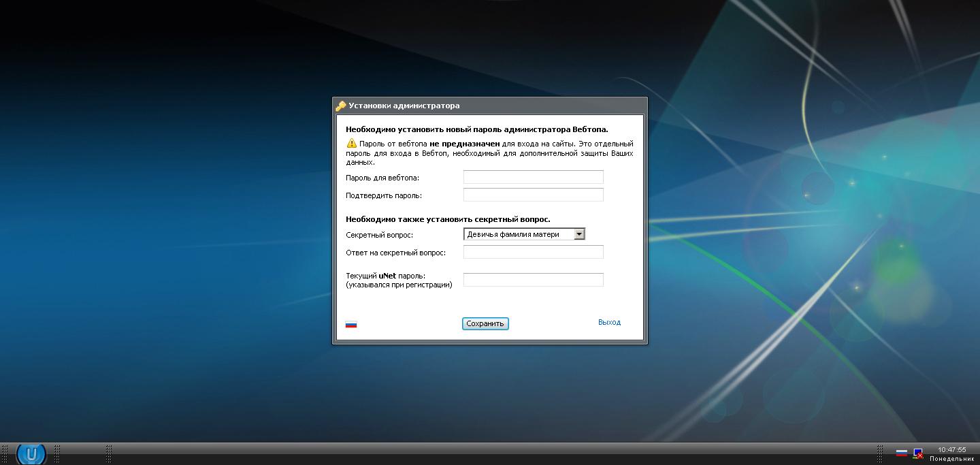Click the 'Понедельник' day label in tray
Image resolution: width=980 pixels, height=465 pixels.
(951, 459)
